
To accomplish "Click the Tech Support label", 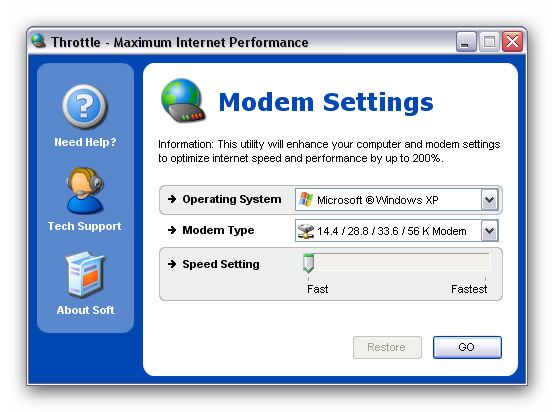I will click(x=85, y=226).
